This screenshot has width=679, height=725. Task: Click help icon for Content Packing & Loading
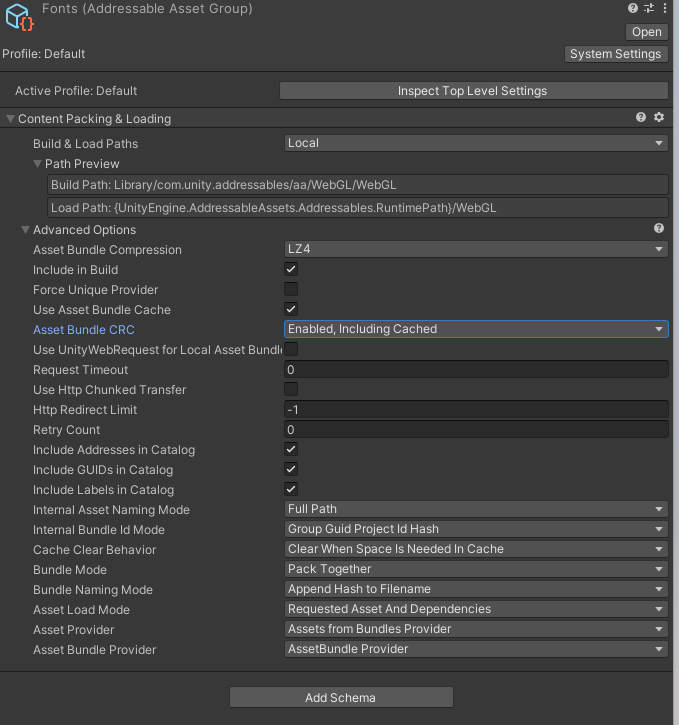click(641, 118)
